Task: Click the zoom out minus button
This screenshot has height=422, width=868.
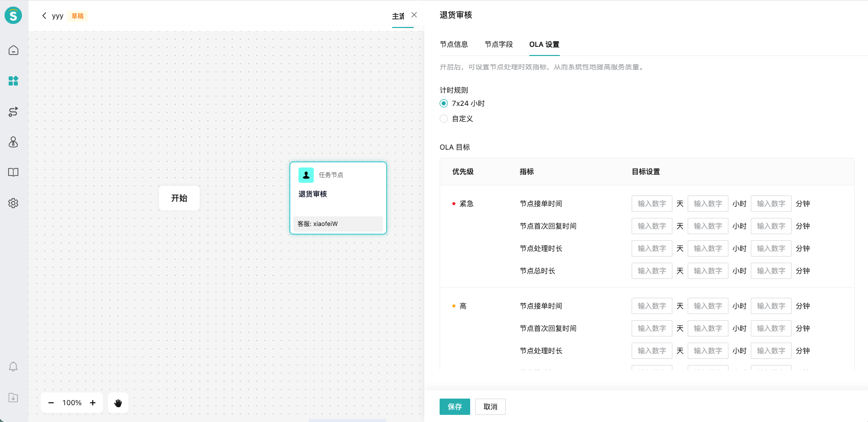Action: pos(51,403)
